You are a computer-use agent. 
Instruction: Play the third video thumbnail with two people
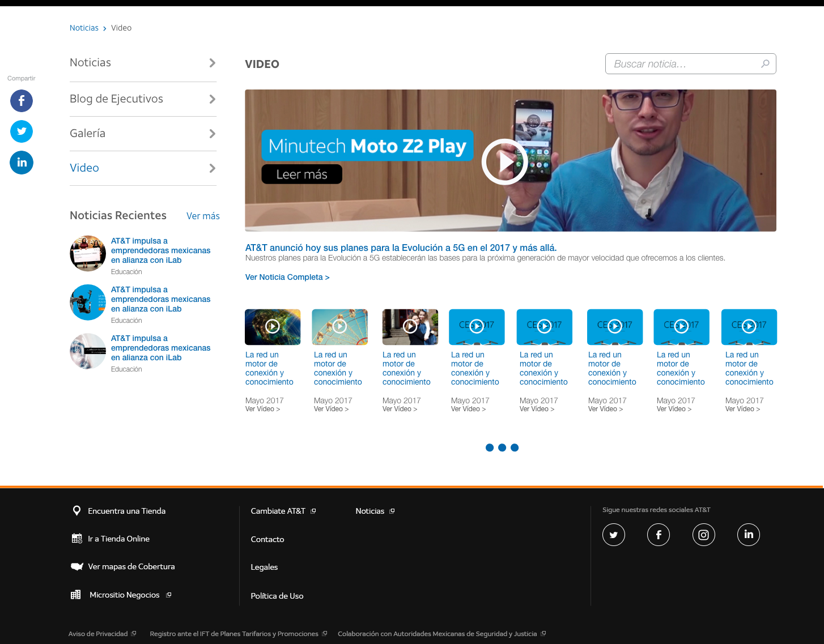tap(410, 327)
